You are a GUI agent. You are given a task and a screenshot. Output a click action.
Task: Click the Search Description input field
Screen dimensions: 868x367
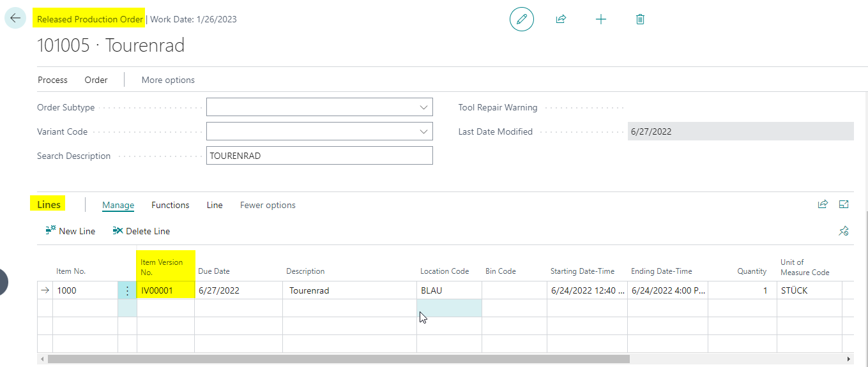tap(319, 156)
